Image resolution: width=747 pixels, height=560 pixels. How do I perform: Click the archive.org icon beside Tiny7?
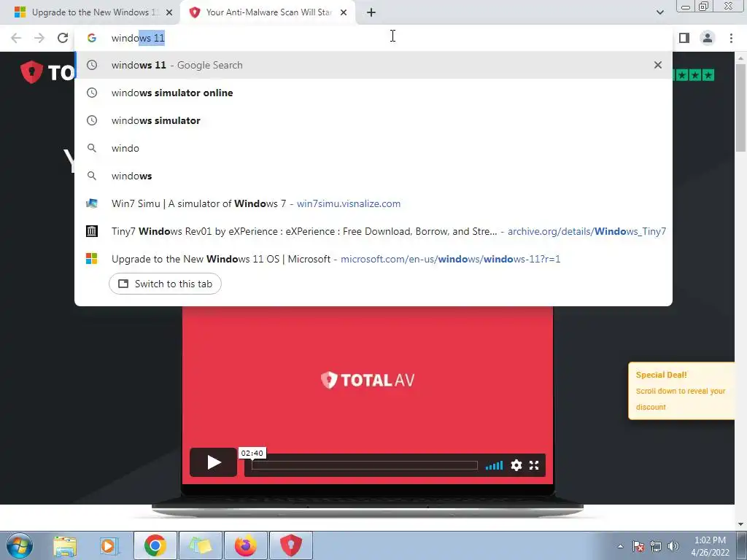tap(91, 231)
